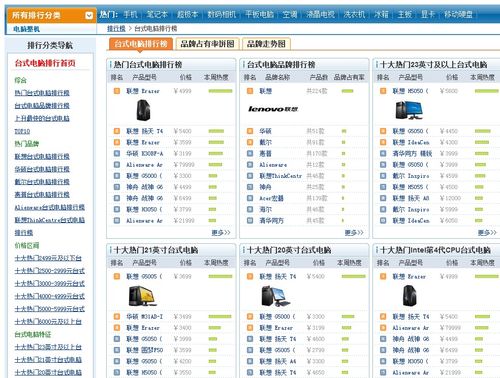Open the 笔记本 hot category
The width and height of the screenshot is (500, 378).
157,15
